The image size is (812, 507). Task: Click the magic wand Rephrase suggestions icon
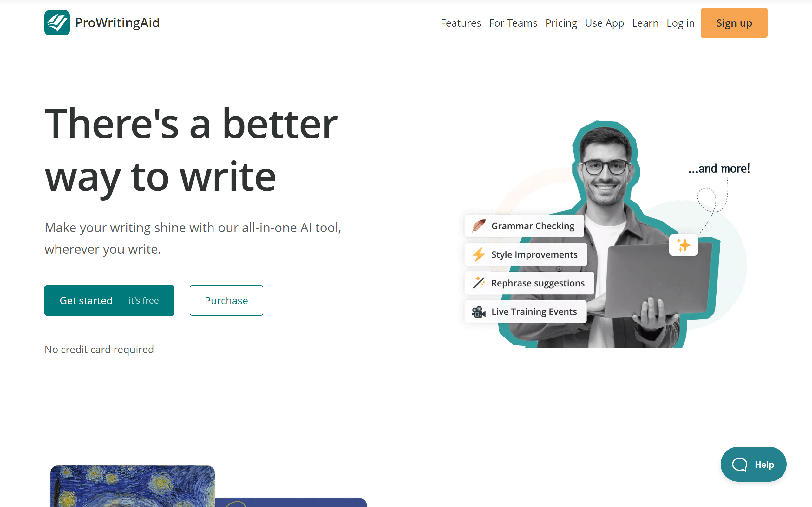click(479, 283)
